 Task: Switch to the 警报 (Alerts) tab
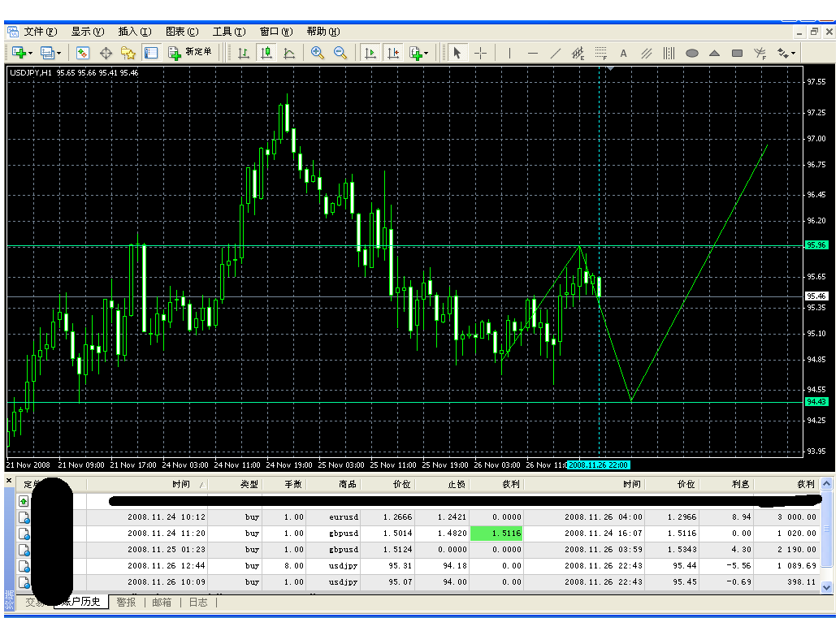click(x=126, y=602)
